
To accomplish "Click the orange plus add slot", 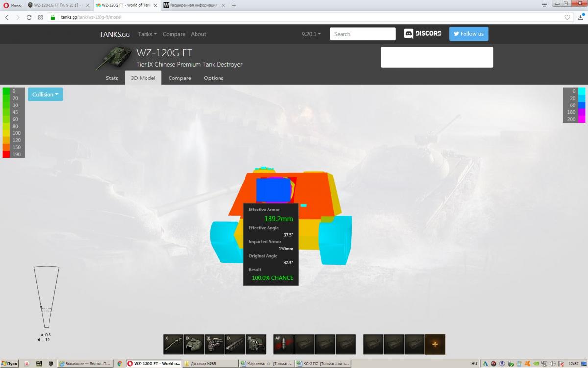I will point(435,344).
